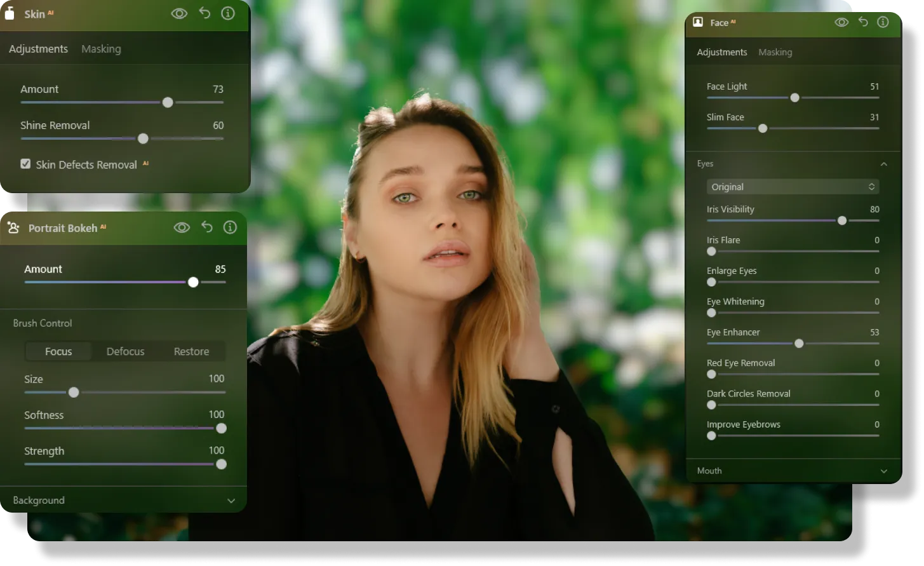The height and width of the screenshot is (566, 924).
Task: Open the Original eyes preset dropdown
Action: point(793,187)
